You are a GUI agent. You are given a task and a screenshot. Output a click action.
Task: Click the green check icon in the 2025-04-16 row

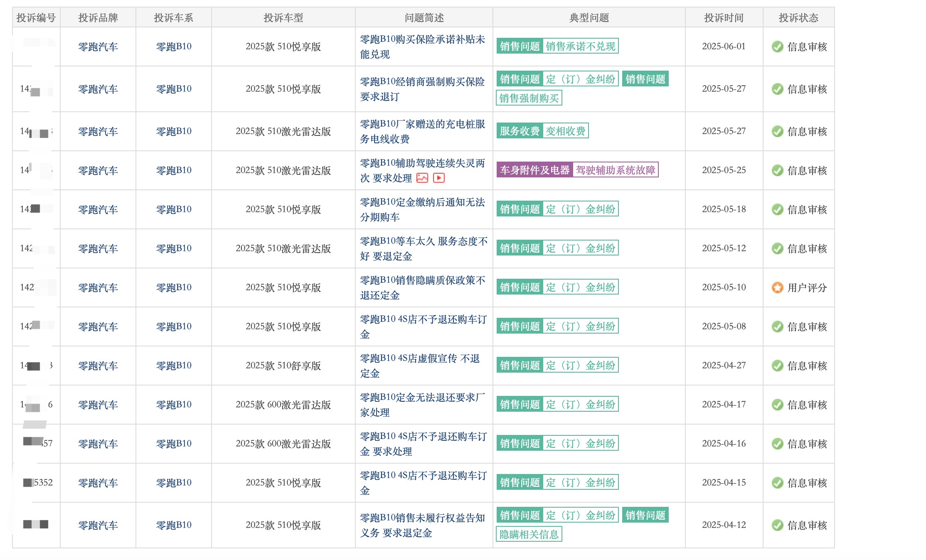(x=777, y=444)
